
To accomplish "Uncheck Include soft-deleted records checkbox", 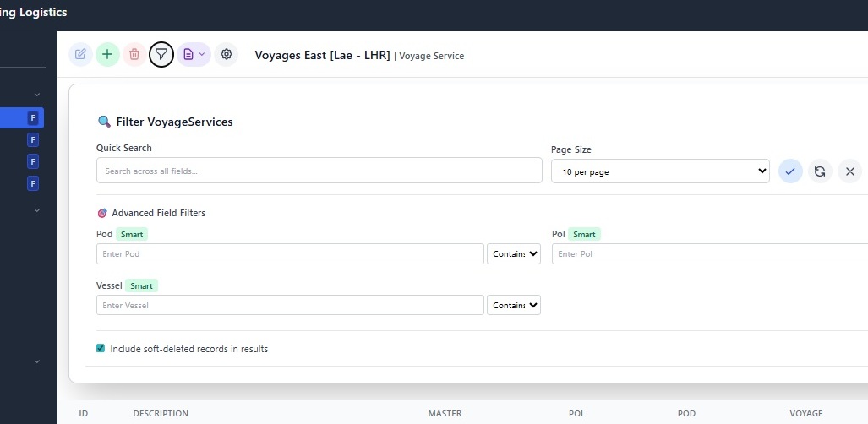I will point(101,348).
